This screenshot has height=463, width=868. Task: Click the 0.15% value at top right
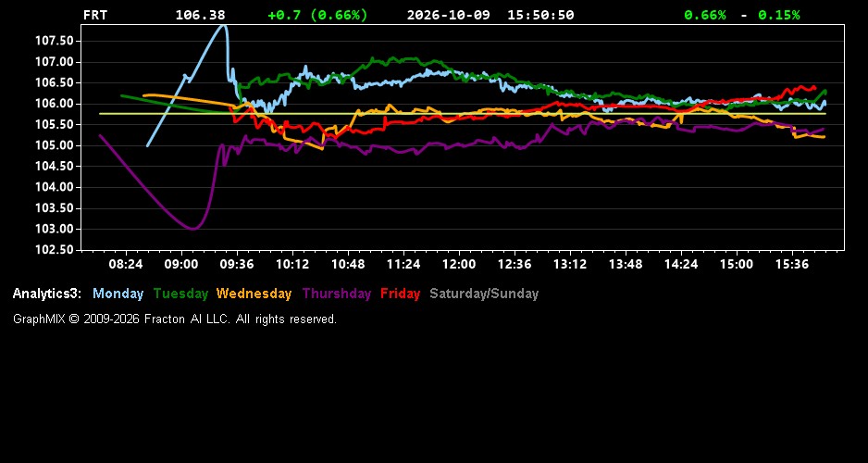pos(779,15)
